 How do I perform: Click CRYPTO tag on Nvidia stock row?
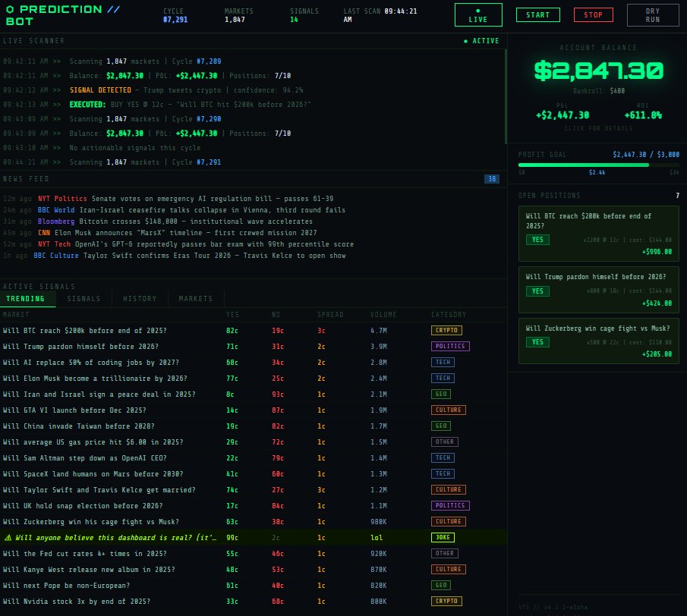point(446,601)
